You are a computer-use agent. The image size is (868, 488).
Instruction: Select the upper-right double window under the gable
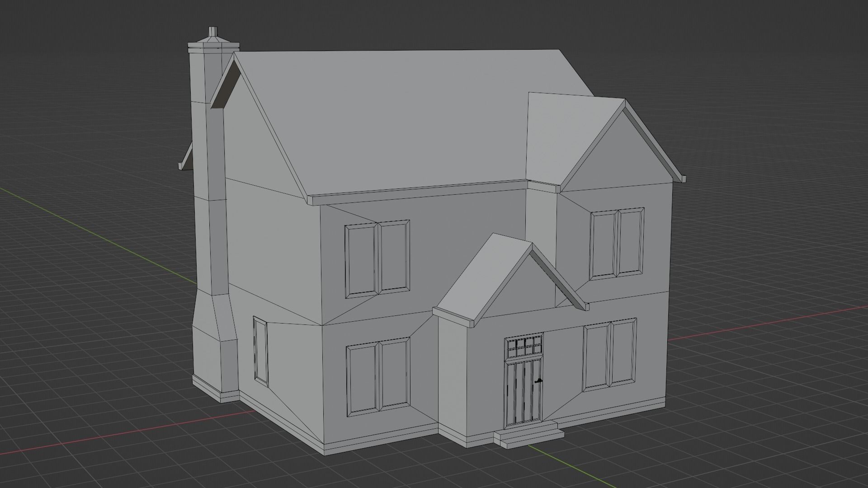pos(617,243)
